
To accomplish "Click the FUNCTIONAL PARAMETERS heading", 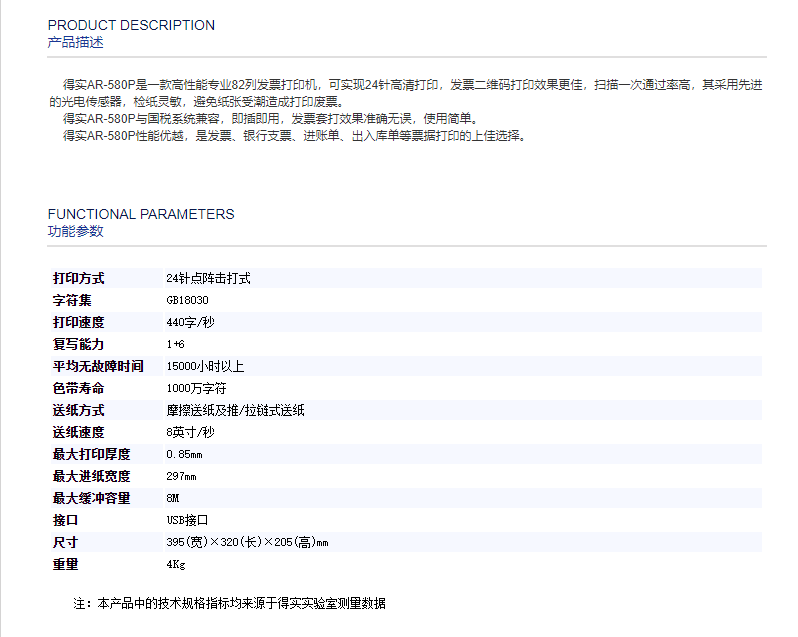I will click(141, 214).
